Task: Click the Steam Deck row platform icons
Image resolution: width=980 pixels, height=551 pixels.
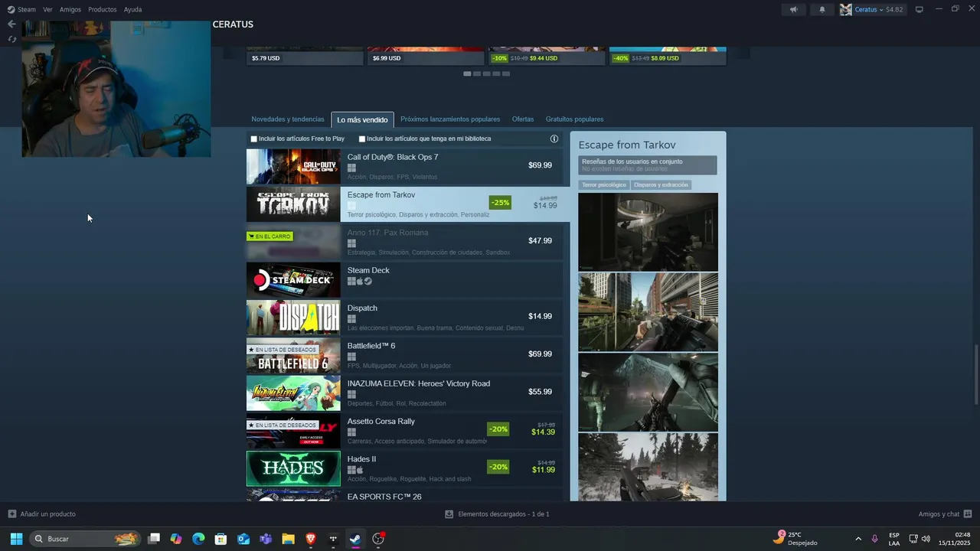Action: [360, 281]
